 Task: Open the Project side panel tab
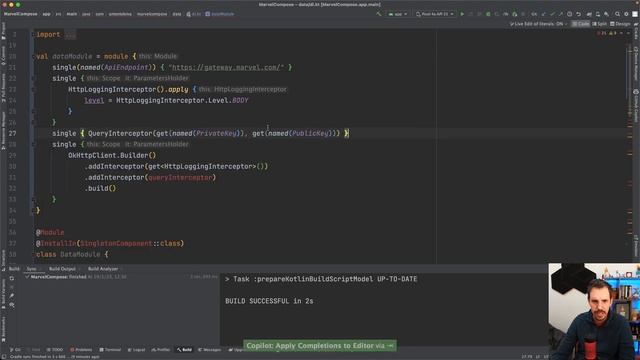pos(4,31)
